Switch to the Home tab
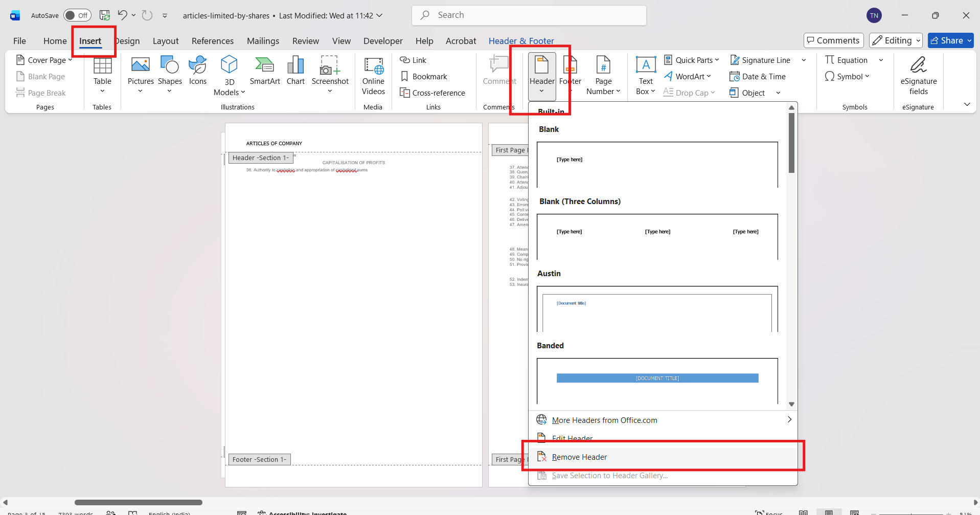The image size is (980, 515). [x=55, y=41]
